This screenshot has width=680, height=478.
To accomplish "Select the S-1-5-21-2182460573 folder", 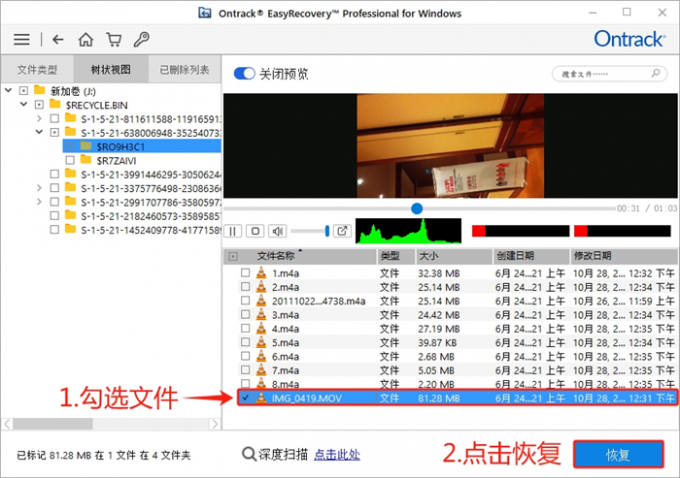I will pos(150,216).
